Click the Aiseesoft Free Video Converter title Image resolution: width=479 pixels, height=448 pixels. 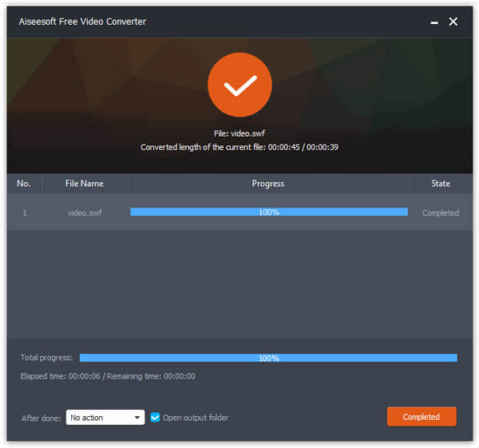(82, 22)
